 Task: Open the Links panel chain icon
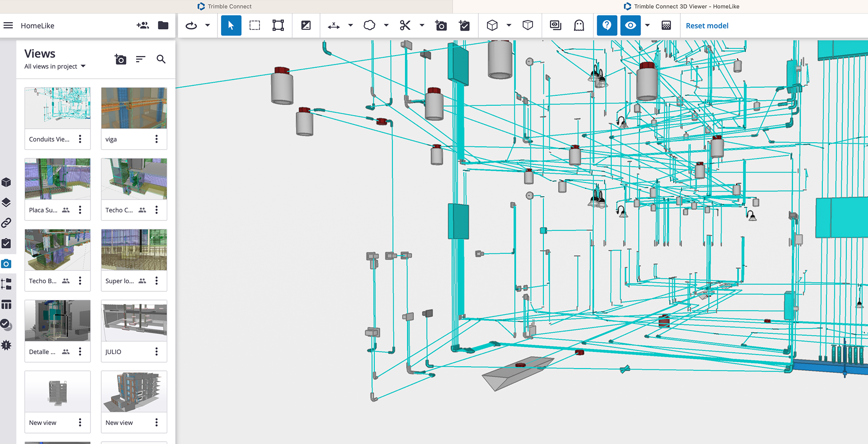[6, 223]
